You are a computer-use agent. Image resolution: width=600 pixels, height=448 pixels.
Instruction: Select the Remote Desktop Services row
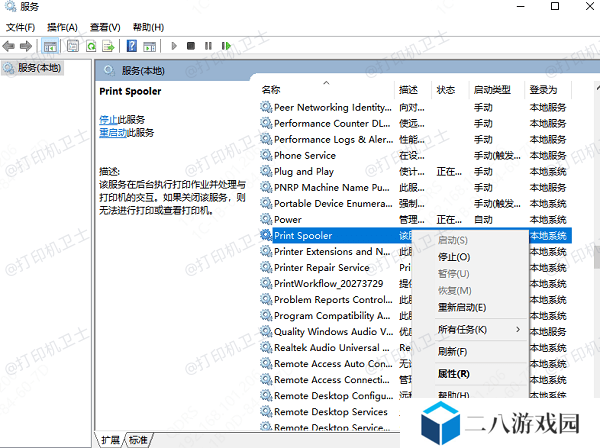(331, 412)
